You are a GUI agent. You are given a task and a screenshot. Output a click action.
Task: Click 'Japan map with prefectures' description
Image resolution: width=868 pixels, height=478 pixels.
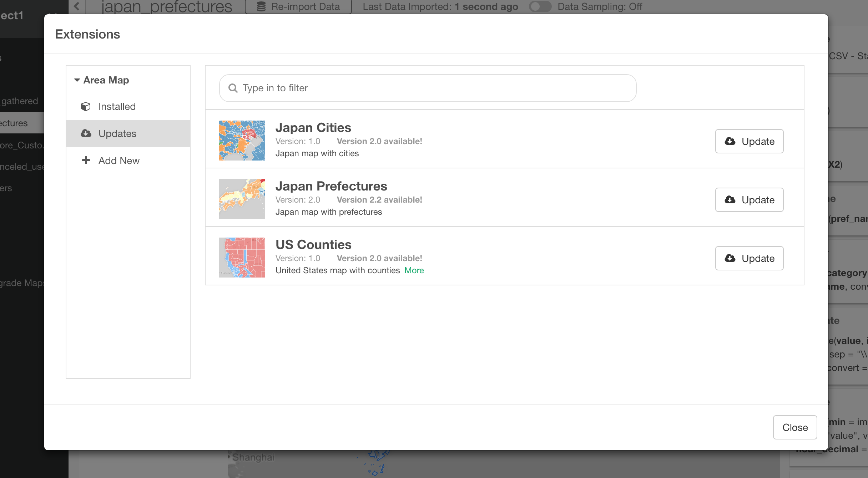pos(329,212)
